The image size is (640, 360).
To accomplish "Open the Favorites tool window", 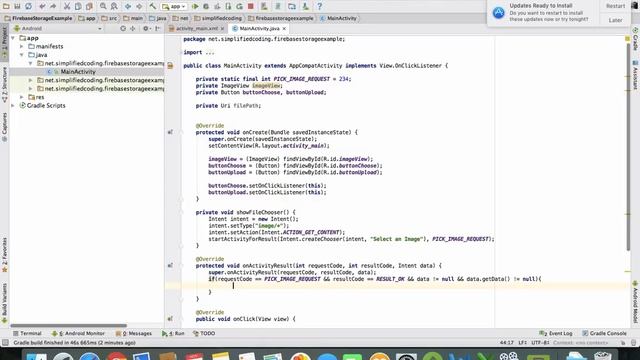I will click(4, 255).
